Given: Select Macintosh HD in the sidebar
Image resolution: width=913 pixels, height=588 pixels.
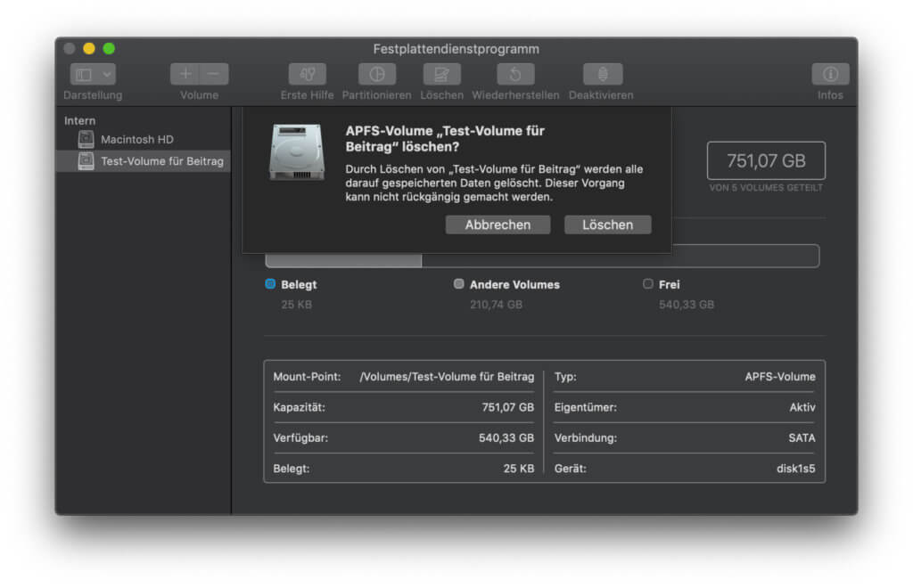Looking at the screenshot, I should coord(136,140).
